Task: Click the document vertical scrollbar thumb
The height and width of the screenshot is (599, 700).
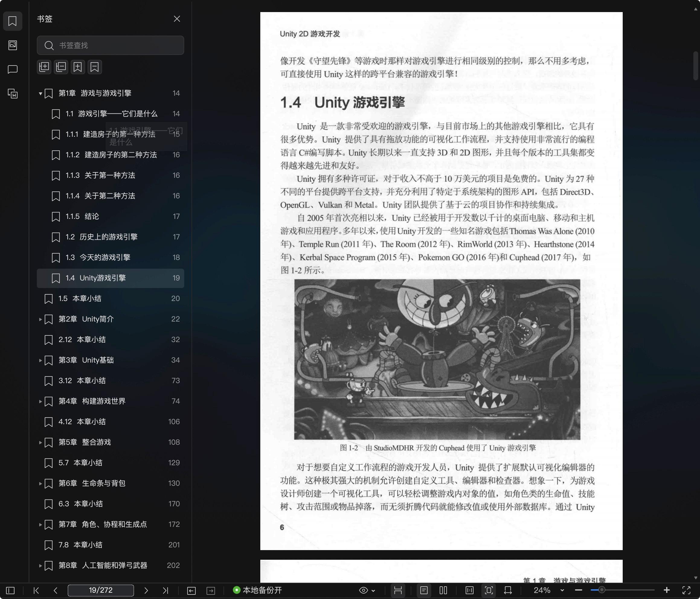Action: [695, 66]
